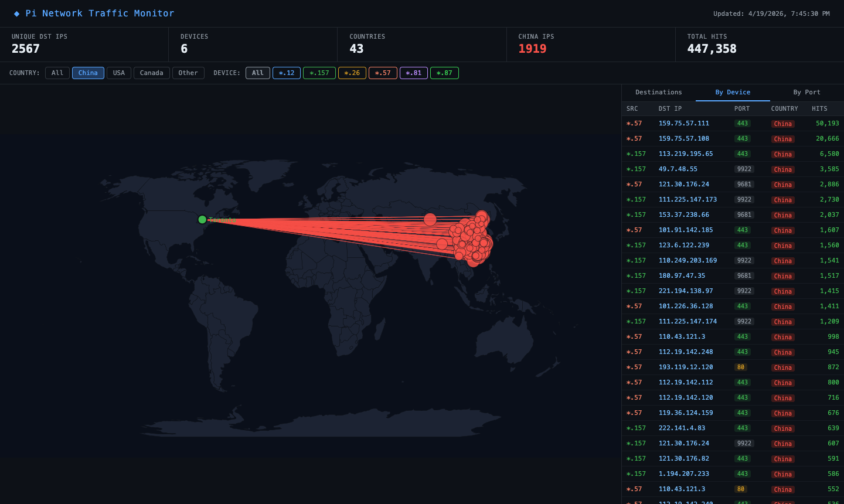Select row with IP 101.226.36.128
Image resolution: width=844 pixels, height=504 pixels.
(733, 307)
